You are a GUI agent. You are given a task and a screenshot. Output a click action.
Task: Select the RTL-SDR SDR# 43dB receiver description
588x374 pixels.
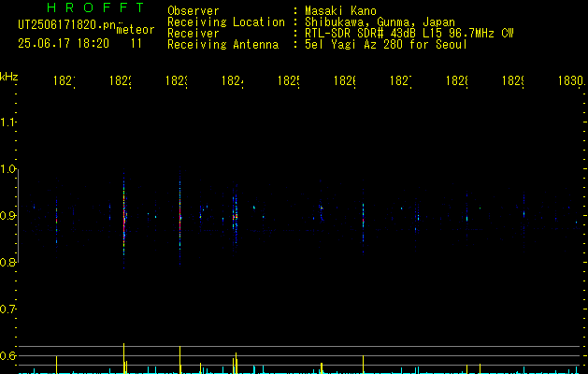coord(409,34)
